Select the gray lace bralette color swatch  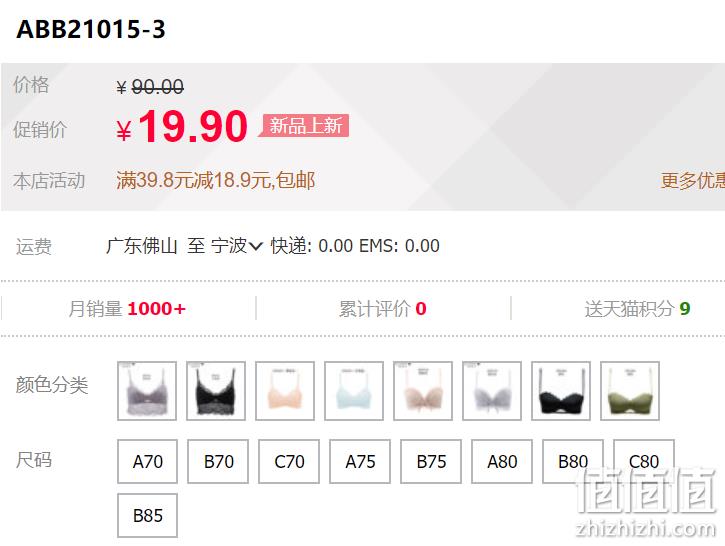coord(147,391)
